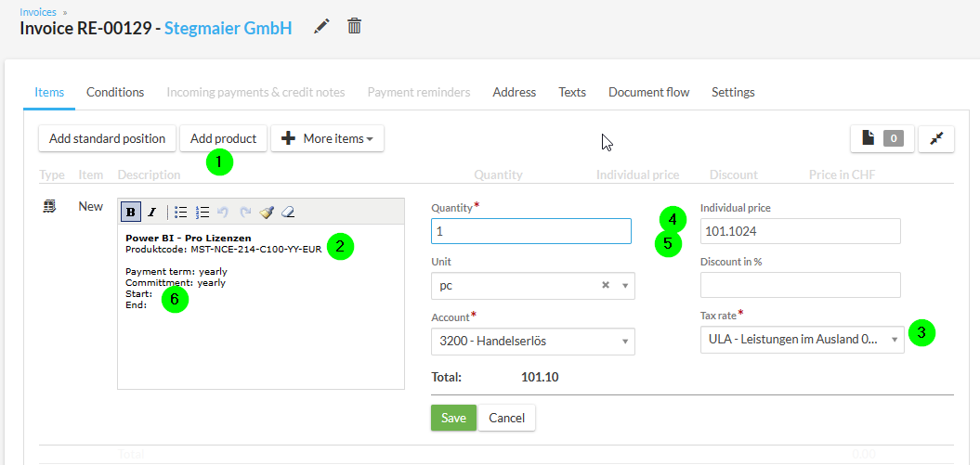Switch to the Conditions tab
Screen dimensions: 980x465
115,93
